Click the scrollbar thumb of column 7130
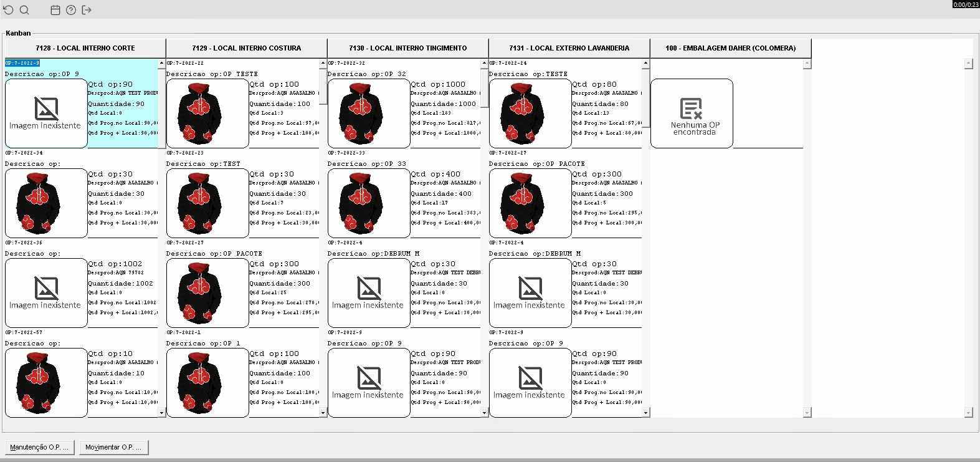 coord(485,87)
